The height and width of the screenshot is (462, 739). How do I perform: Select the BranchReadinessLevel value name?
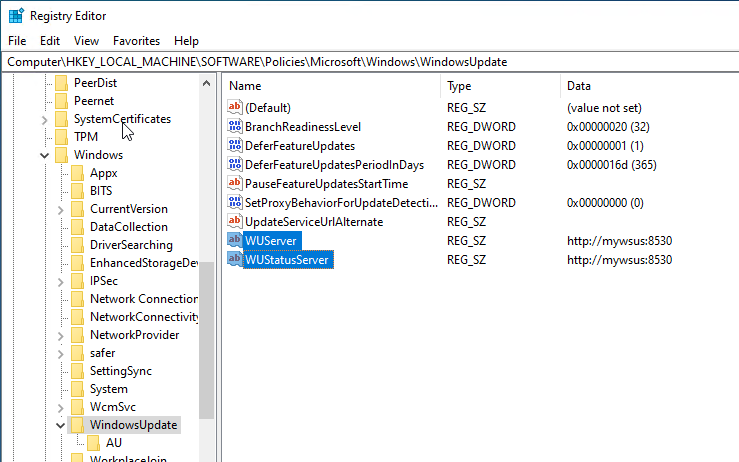pos(303,127)
